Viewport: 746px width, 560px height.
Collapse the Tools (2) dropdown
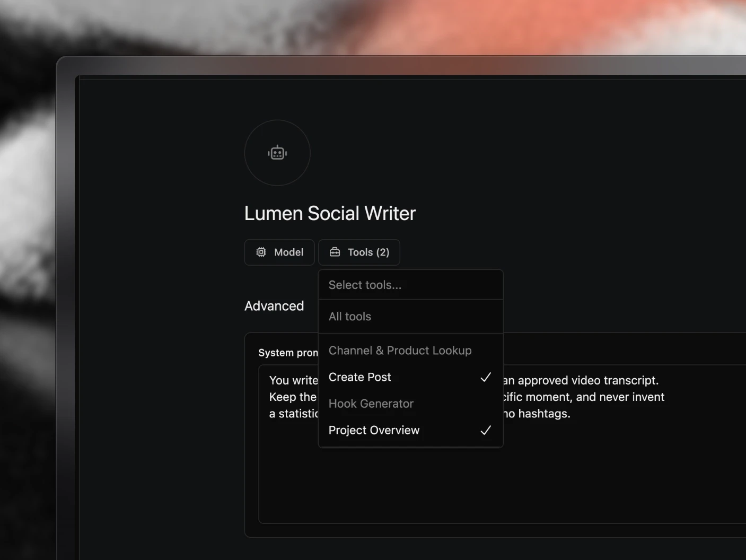click(359, 252)
